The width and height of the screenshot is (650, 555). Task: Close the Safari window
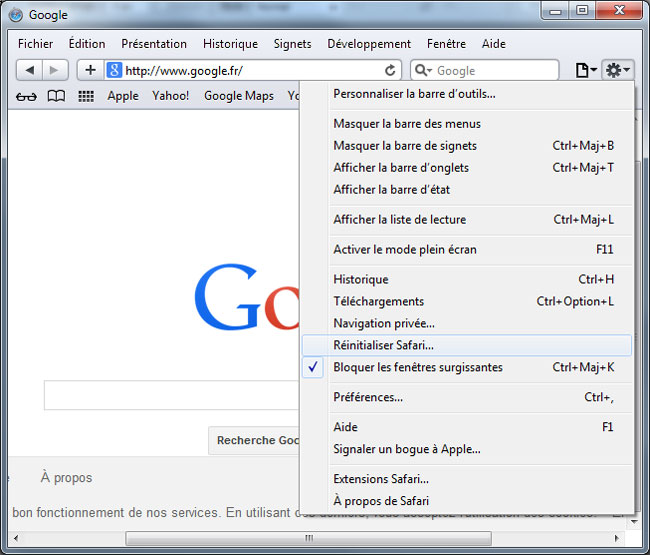pyautogui.click(x=619, y=11)
